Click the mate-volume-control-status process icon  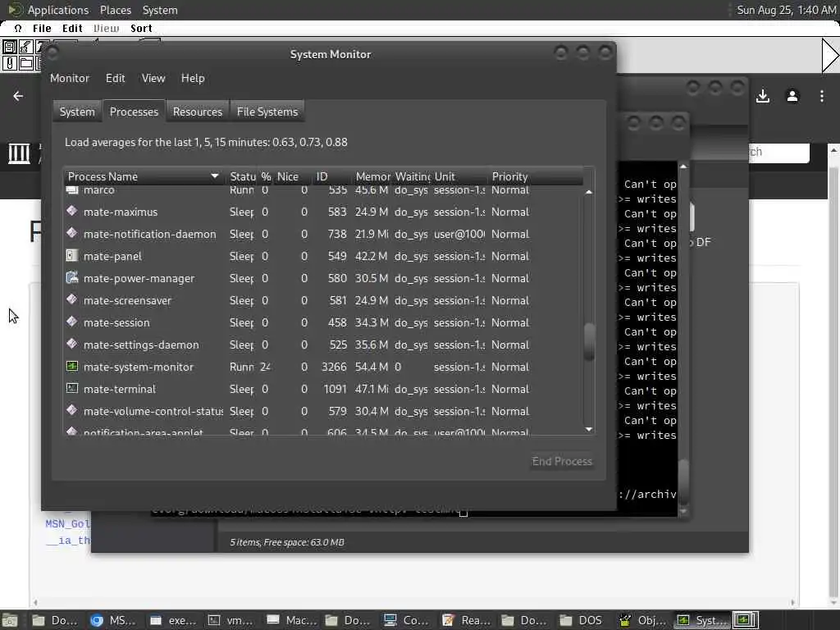click(x=72, y=410)
